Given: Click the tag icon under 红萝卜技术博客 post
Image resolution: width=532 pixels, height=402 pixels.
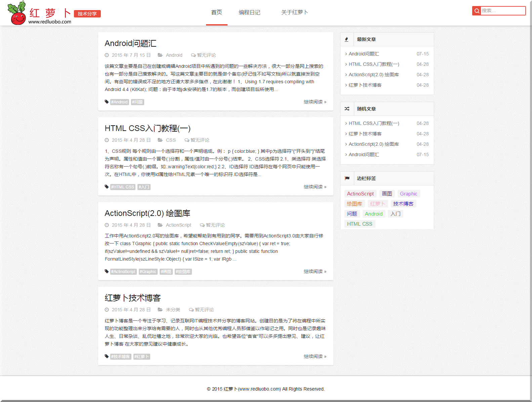Looking at the screenshot, I should tap(107, 356).
